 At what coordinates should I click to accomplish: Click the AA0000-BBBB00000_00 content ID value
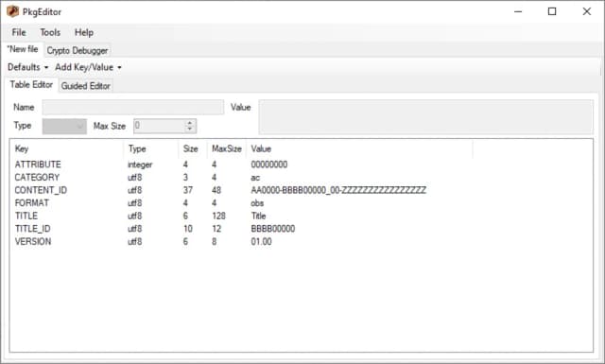(338, 190)
